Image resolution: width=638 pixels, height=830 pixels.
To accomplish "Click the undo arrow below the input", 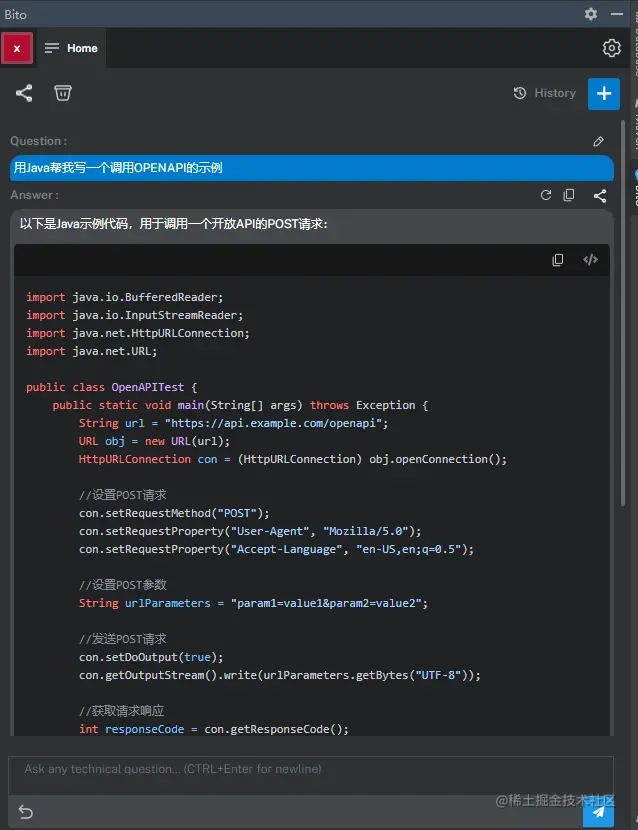I will pos(25,811).
